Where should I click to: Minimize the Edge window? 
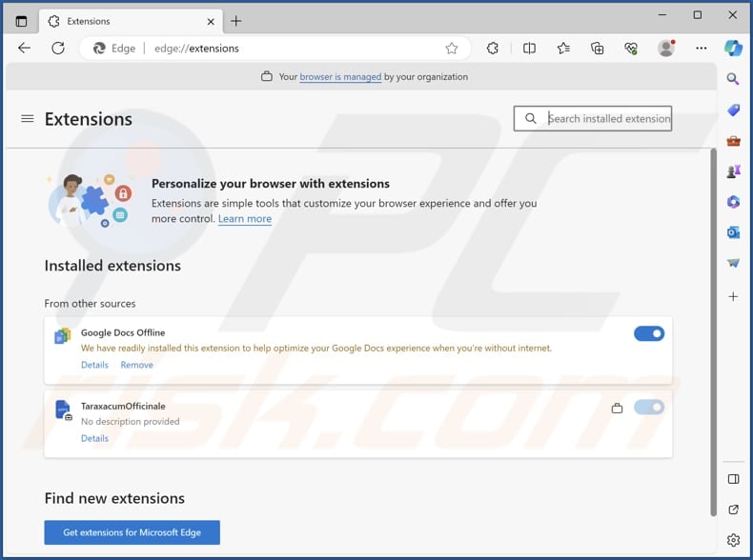point(662,15)
